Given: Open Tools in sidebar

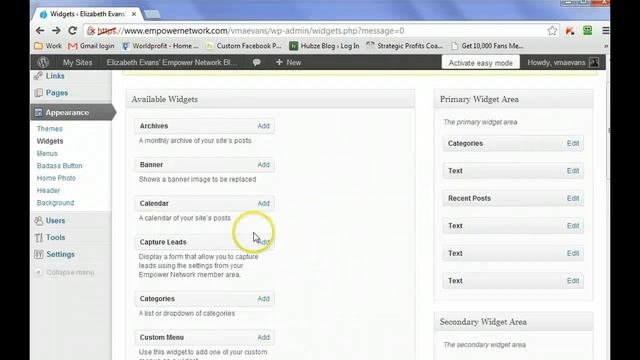Looking at the screenshot, I should (x=55, y=237).
